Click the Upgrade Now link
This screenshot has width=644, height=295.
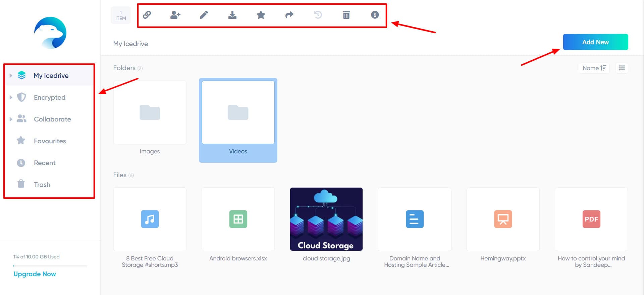pyautogui.click(x=35, y=274)
